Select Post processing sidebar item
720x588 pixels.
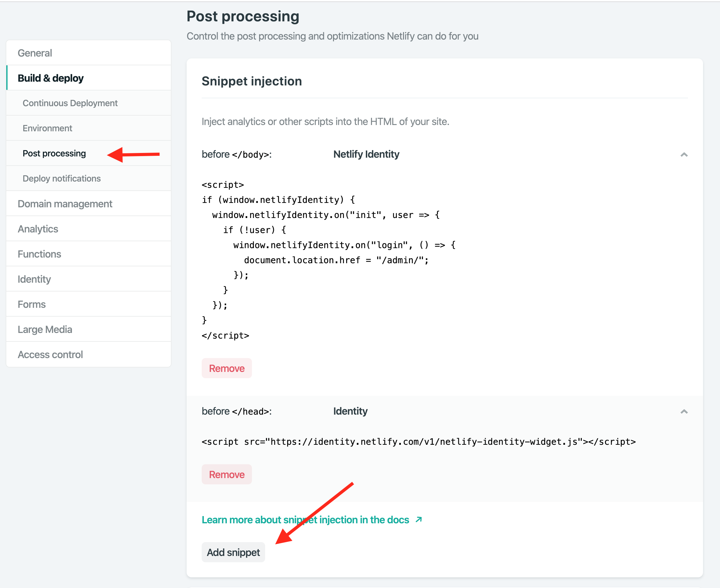(x=88, y=153)
